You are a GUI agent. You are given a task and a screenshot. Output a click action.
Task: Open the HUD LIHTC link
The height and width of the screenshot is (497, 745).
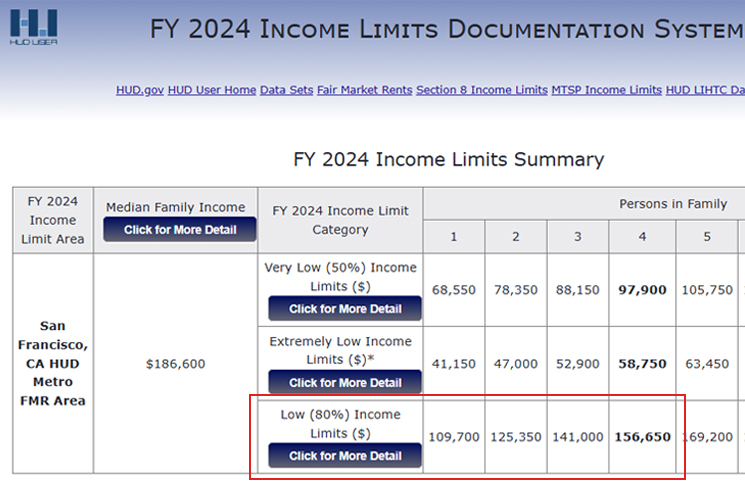click(704, 90)
